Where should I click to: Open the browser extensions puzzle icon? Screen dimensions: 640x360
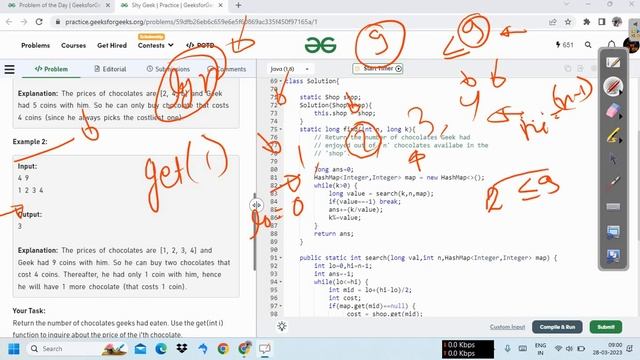pos(587,22)
